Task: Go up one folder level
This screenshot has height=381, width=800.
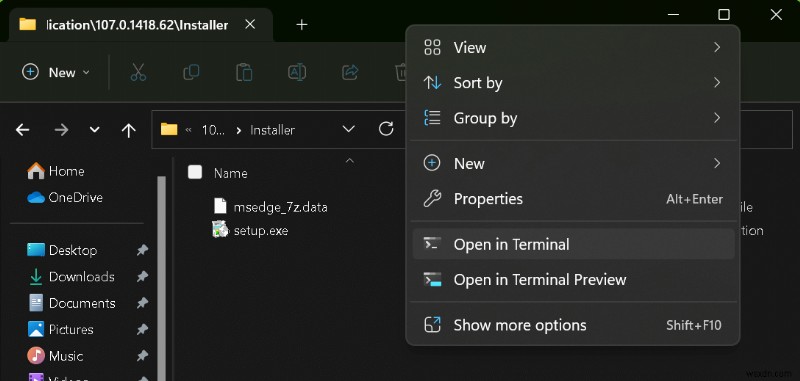Action: (129, 131)
